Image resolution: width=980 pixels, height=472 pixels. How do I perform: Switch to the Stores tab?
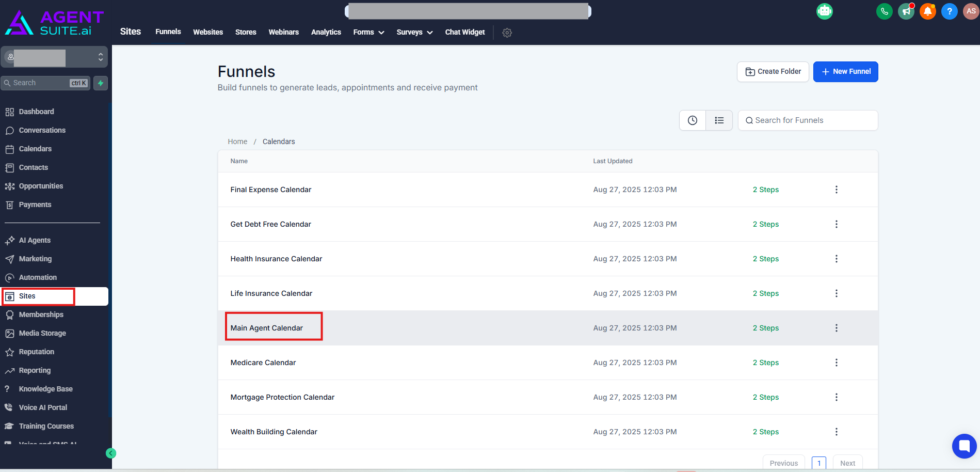point(246,32)
